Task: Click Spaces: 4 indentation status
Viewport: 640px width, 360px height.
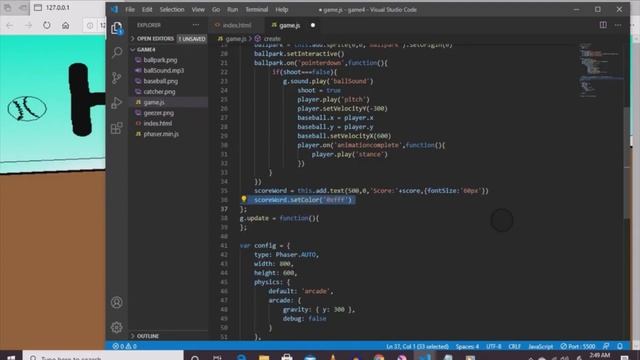Action: (467, 347)
